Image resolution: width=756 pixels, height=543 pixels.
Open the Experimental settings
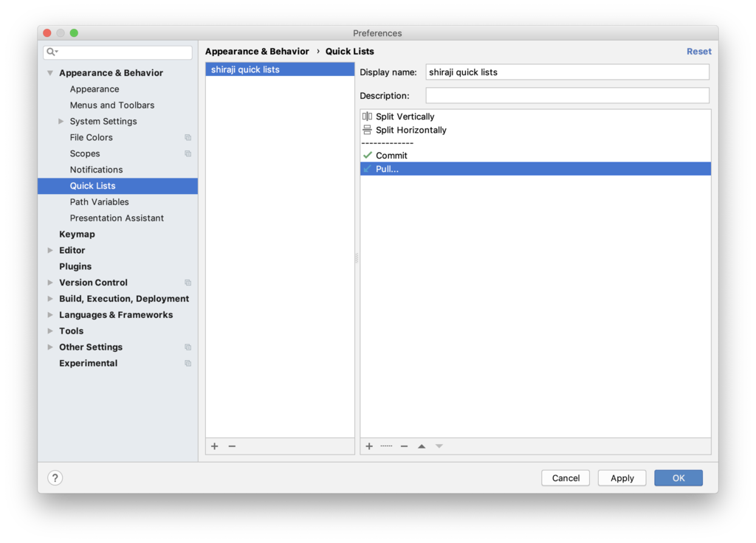89,363
